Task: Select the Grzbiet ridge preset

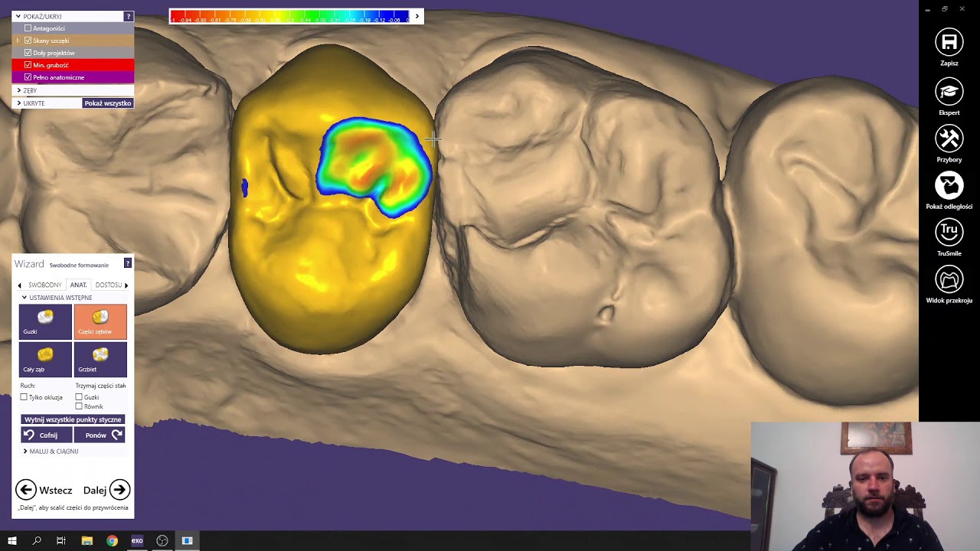Action: pos(100,360)
